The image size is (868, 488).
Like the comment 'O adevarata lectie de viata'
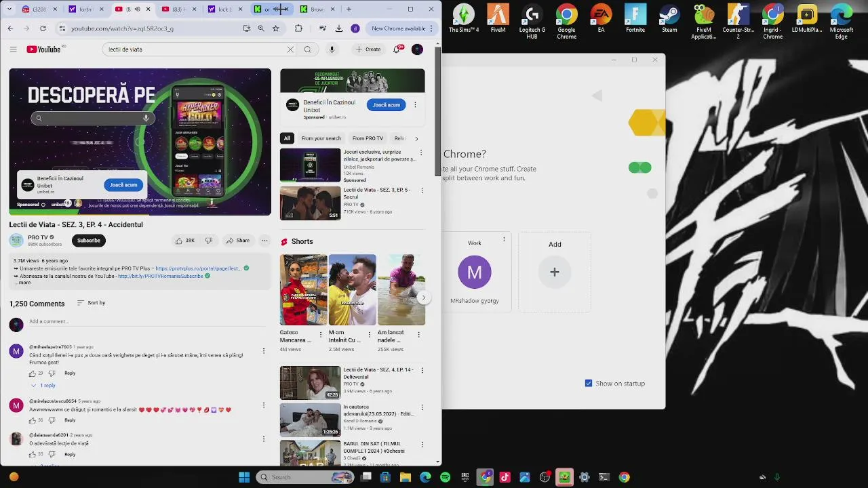(x=32, y=454)
